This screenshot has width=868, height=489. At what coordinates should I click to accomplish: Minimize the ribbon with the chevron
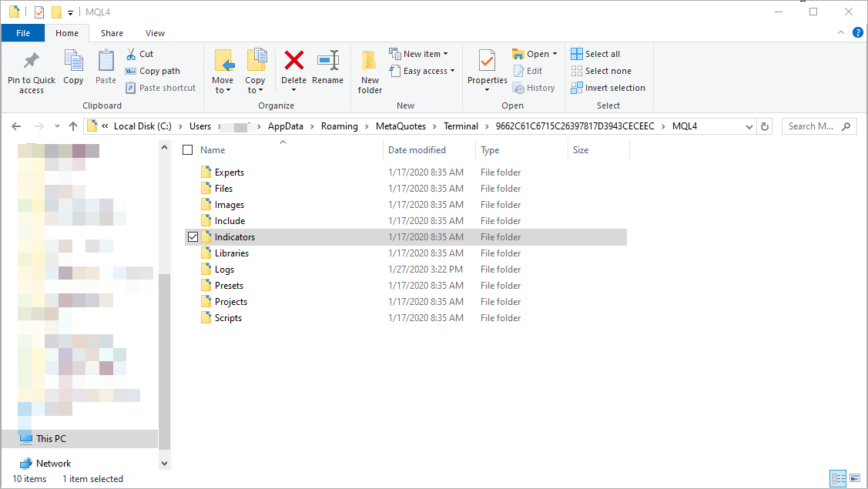point(841,32)
